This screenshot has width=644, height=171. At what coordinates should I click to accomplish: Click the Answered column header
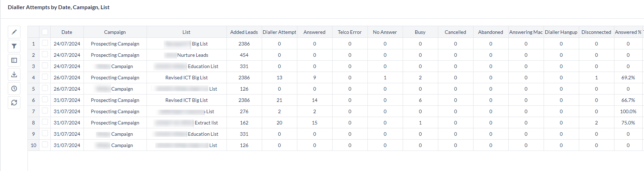pyautogui.click(x=314, y=32)
